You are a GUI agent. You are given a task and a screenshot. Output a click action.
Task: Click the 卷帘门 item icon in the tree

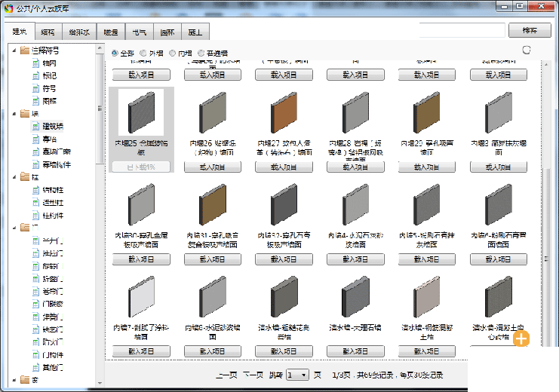coord(35,291)
